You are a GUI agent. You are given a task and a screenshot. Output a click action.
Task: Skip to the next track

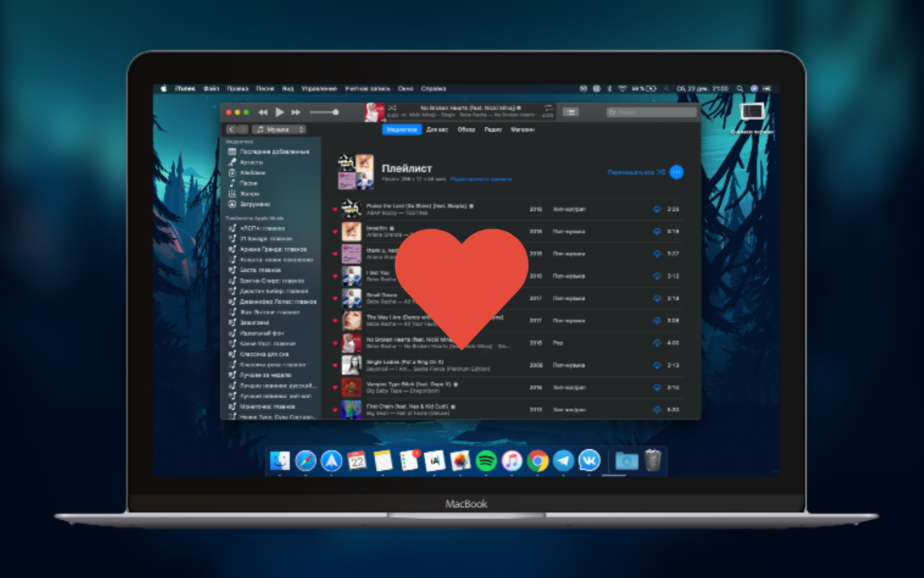click(x=296, y=113)
